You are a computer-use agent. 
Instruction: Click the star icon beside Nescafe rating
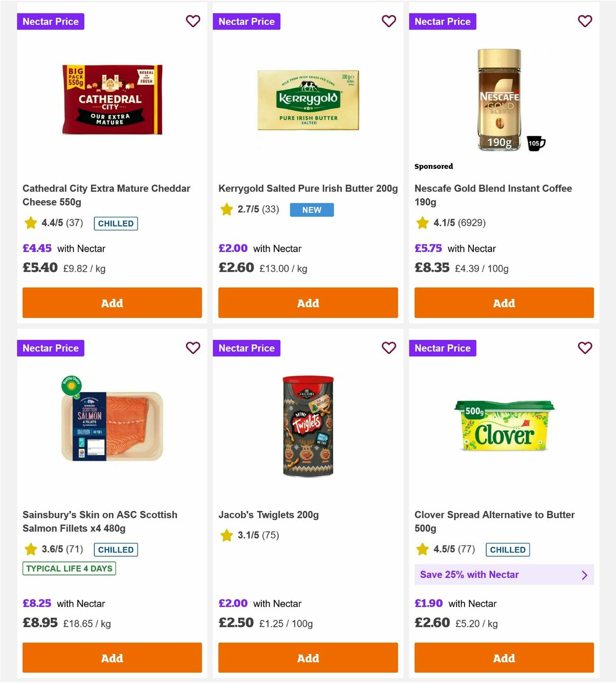pyautogui.click(x=422, y=223)
